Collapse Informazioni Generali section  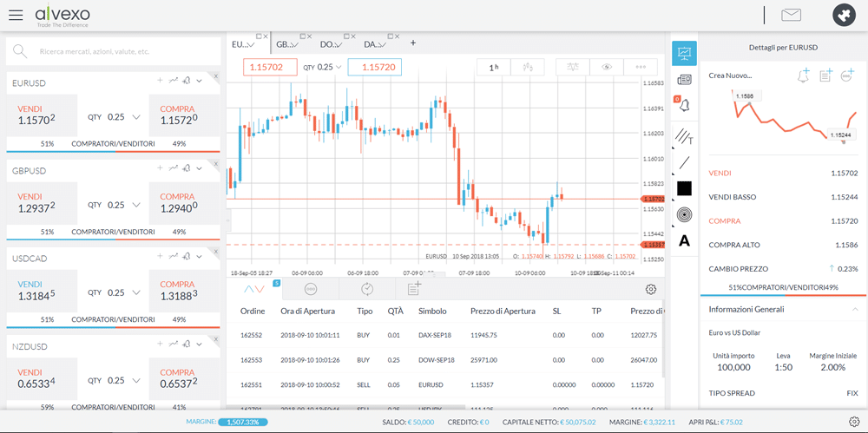click(855, 310)
